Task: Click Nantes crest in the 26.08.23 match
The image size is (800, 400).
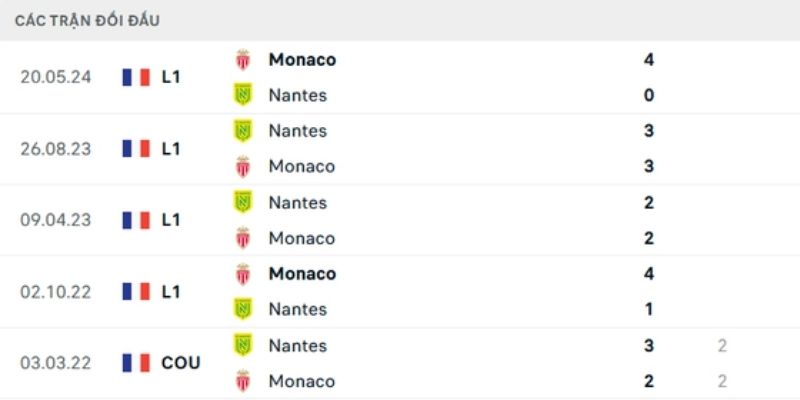Action: (x=242, y=131)
